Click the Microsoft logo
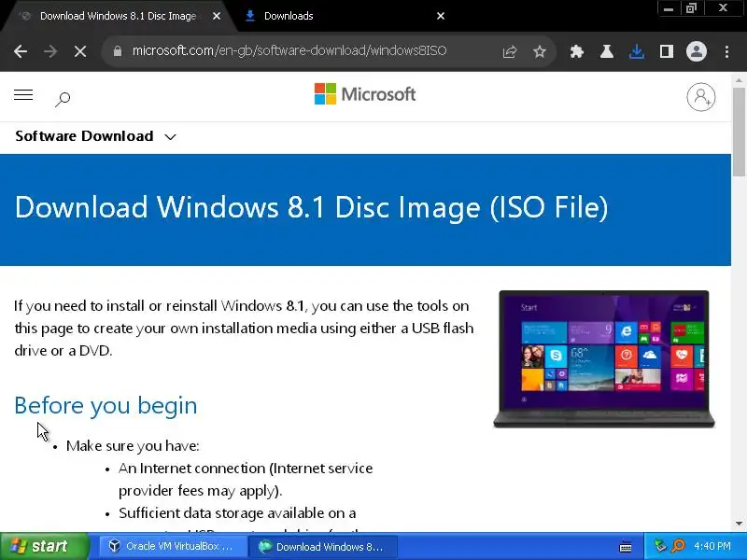The height and width of the screenshot is (560, 747). [x=365, y=94]
